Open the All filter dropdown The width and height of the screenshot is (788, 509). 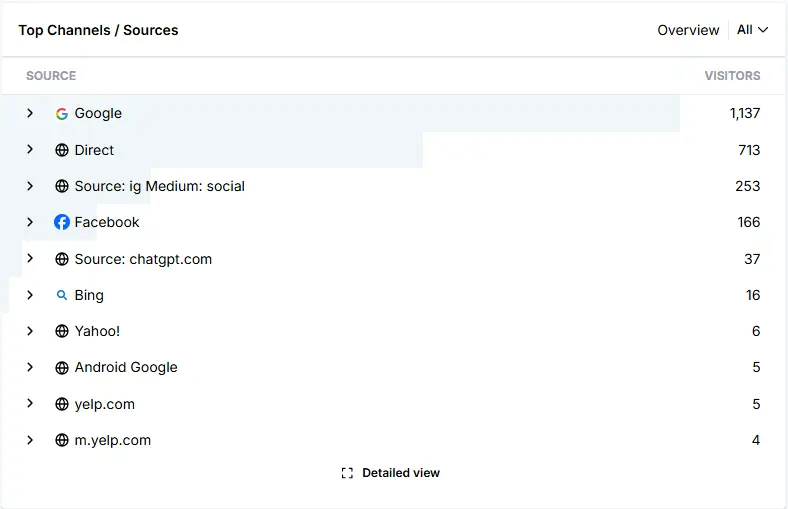point(752,30)
